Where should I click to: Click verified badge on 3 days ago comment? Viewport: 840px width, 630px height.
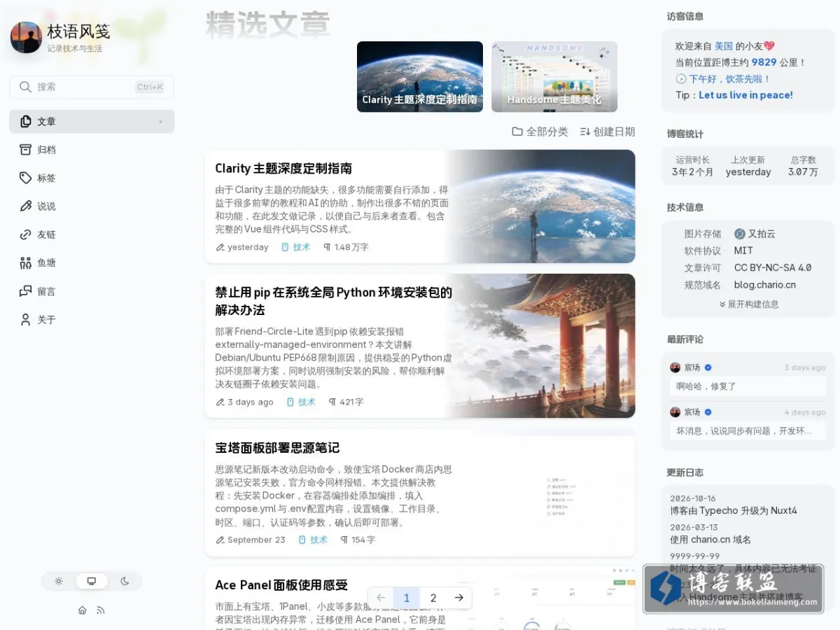[x=708, y=367]
